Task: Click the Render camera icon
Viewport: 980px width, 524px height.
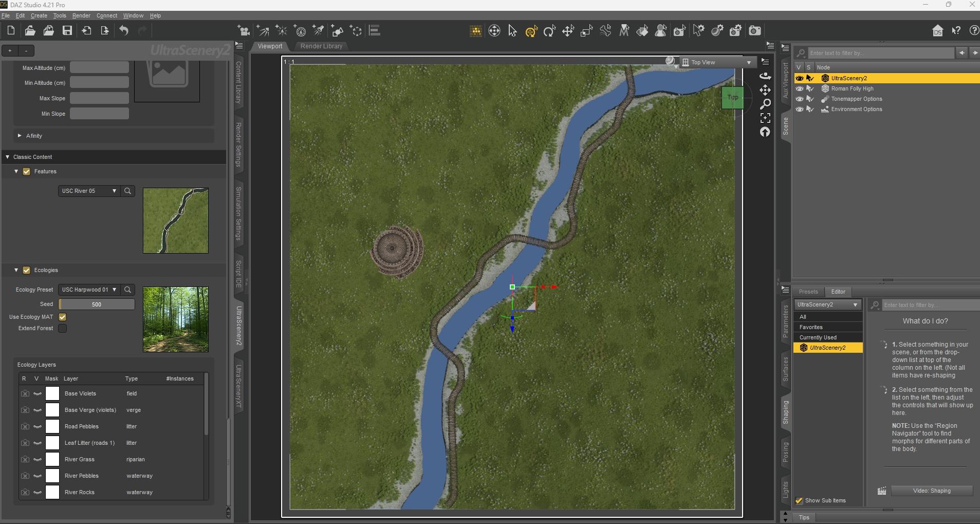Action: pyautogui.click(x=754, y=31)
